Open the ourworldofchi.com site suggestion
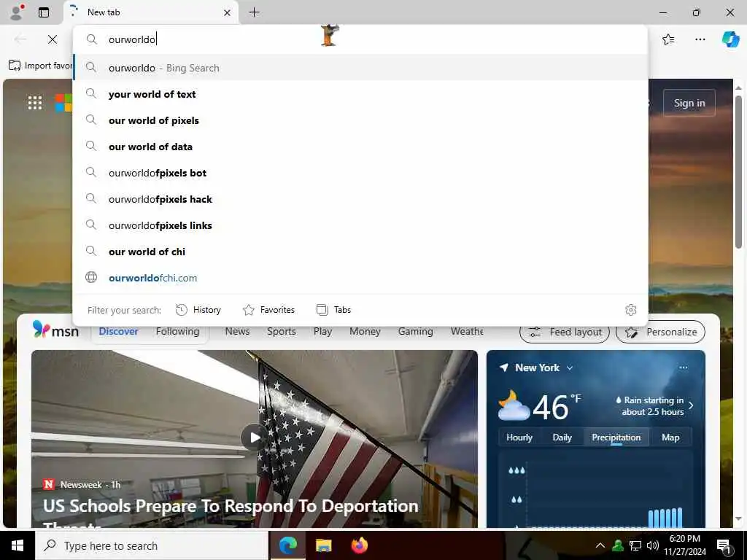This screenshot has width=747, height=560. (x=360, y=278)
